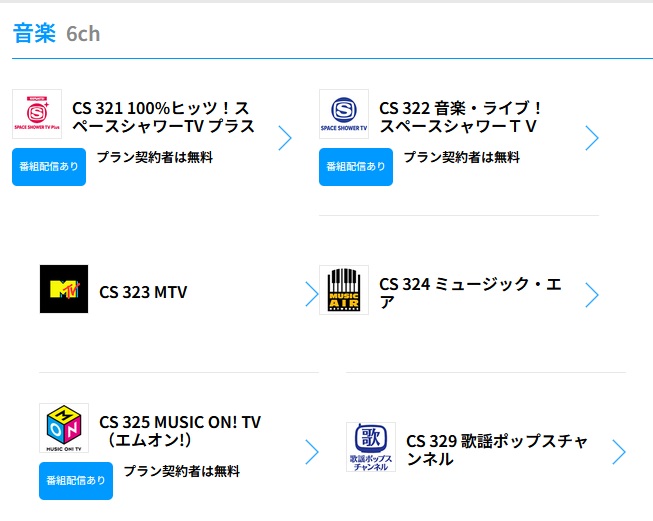Expand the CS 322 channel chevron arrow
The image size is (653, 521).
coord(592,138)
